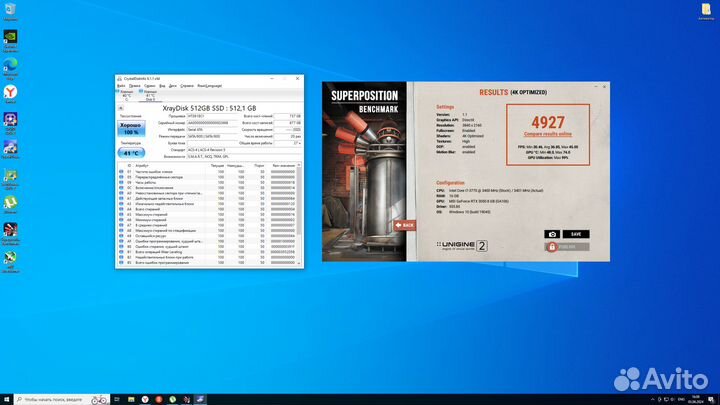The width and height of the screenshot is (720, 405).
Task: Open the Правка menu in CrystalDiskInfo
Action: click(x=135, y=86)
